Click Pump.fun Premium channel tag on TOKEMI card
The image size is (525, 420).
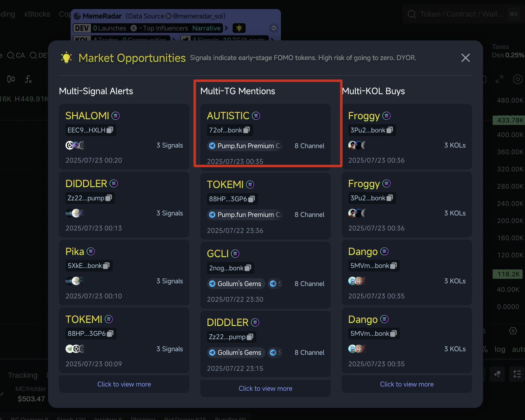(245, 215)
